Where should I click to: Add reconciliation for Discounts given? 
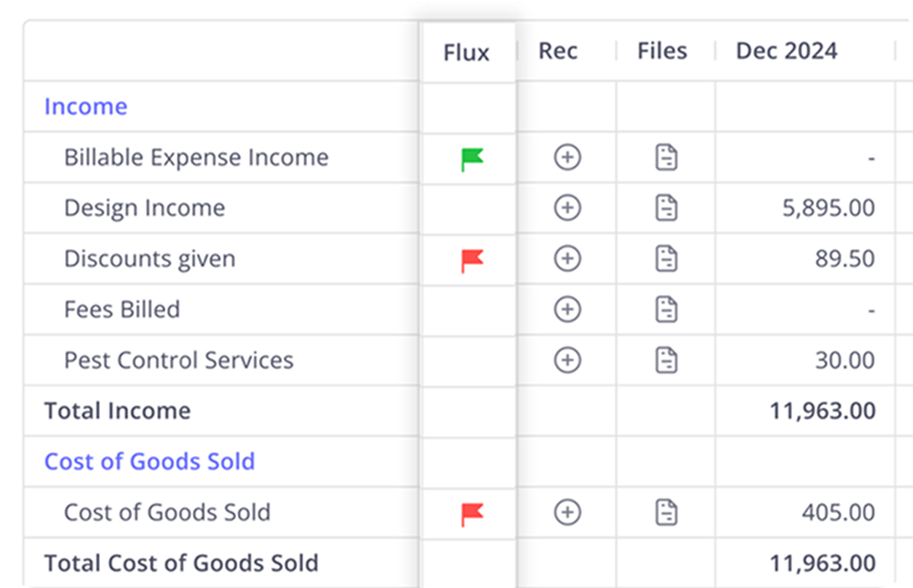(568, 259)
